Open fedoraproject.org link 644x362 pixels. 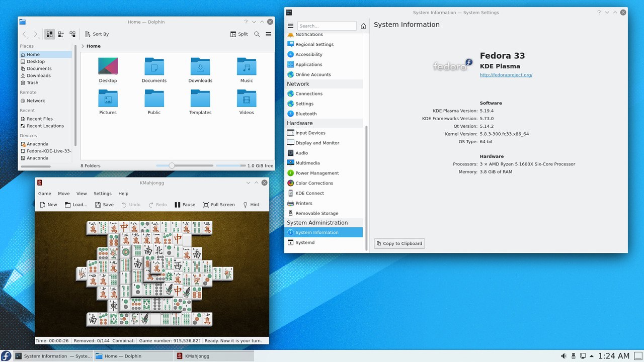point(506,75)
